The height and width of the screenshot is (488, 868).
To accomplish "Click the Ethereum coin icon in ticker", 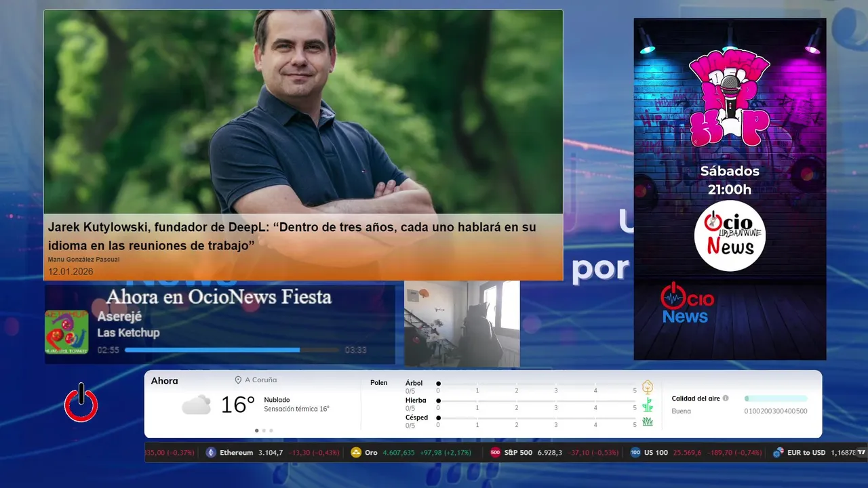I will click(211, 453).
